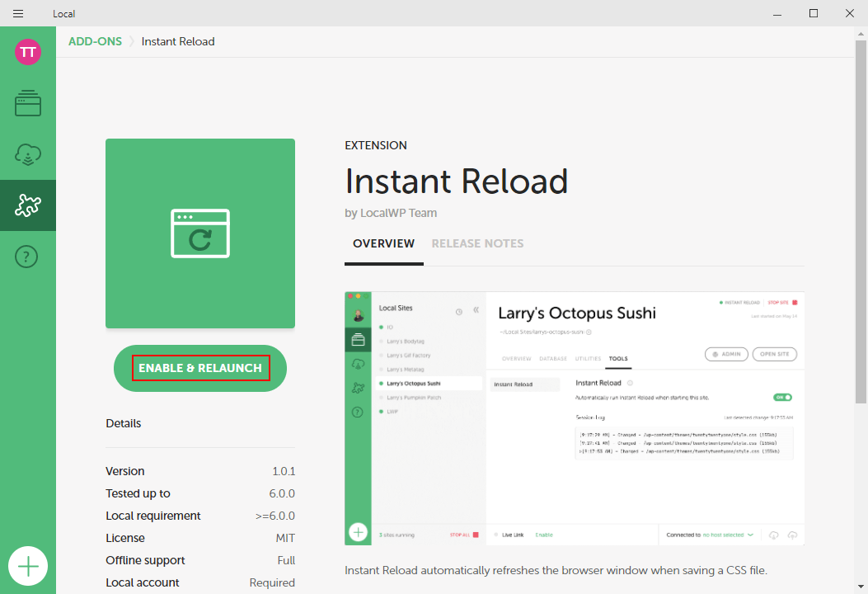This screenshot has height=594, width=868.
Task: Click the Details heading
Action: (x=124, y=423)
